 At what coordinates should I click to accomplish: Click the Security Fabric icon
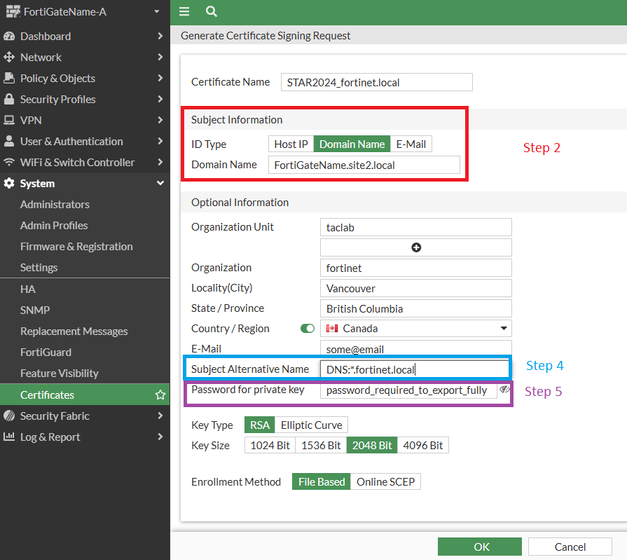[9, 416]
